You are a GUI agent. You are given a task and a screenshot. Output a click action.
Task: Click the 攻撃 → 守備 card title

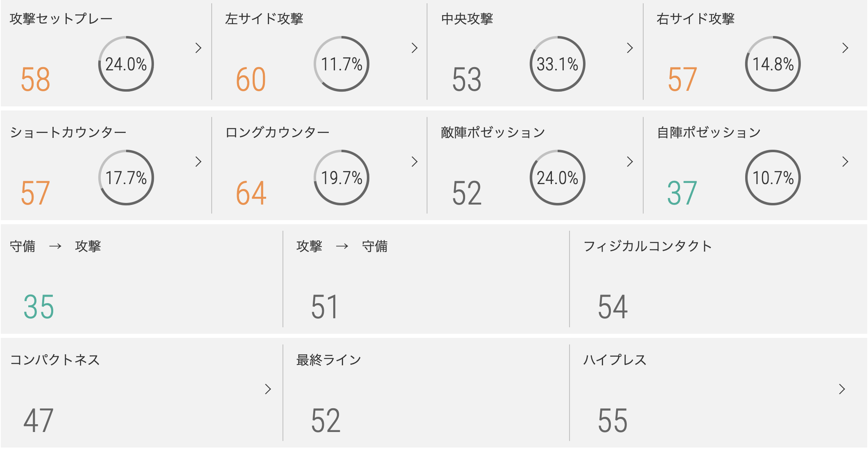pos(342,246)
